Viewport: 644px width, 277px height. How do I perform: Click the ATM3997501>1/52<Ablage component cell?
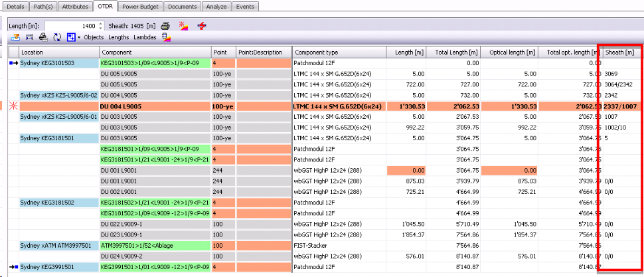[x=155, y=245]
